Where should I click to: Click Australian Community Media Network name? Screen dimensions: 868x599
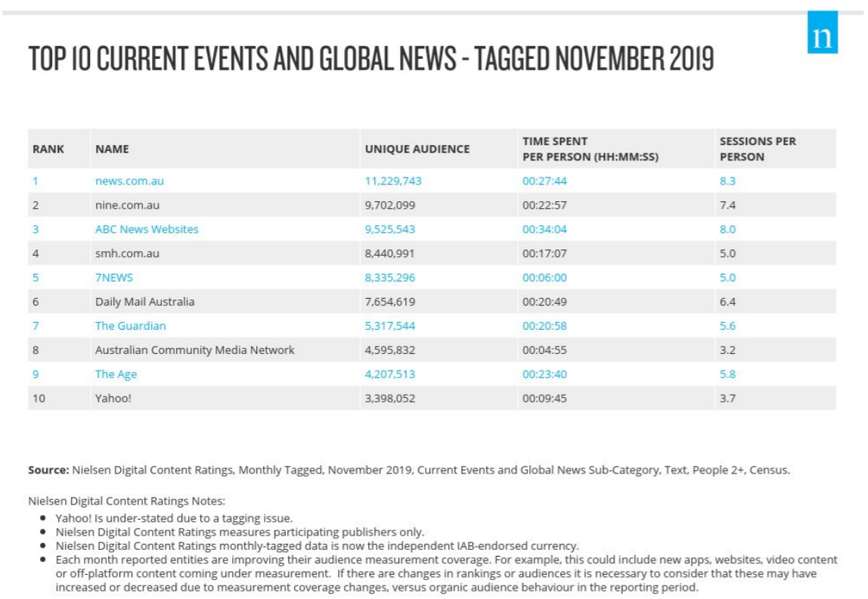point(194,350)
